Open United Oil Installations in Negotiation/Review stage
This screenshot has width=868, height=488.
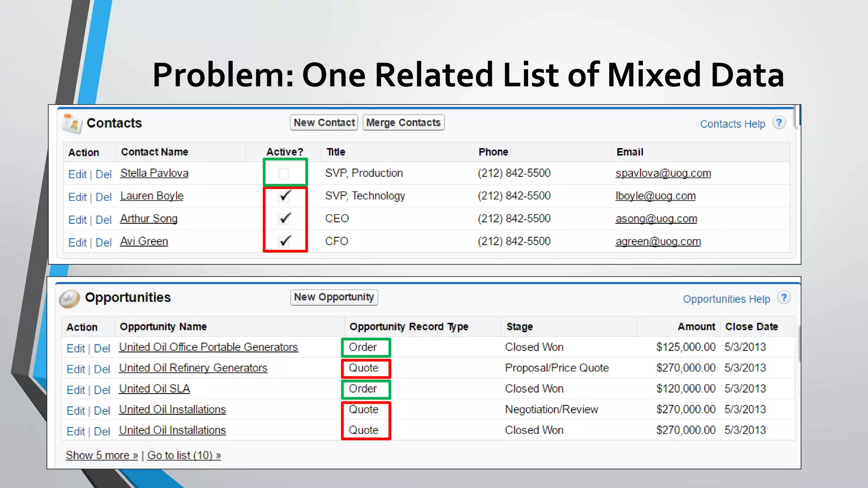pos(172,410)
